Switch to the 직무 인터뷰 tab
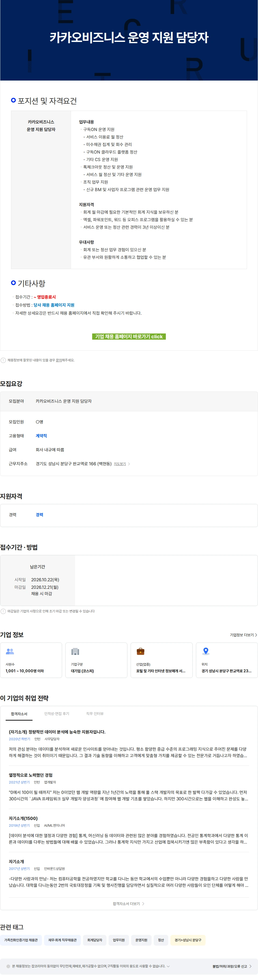Viewport: 258px width, 980px height. pyautogui.click(x=95, y=714)
